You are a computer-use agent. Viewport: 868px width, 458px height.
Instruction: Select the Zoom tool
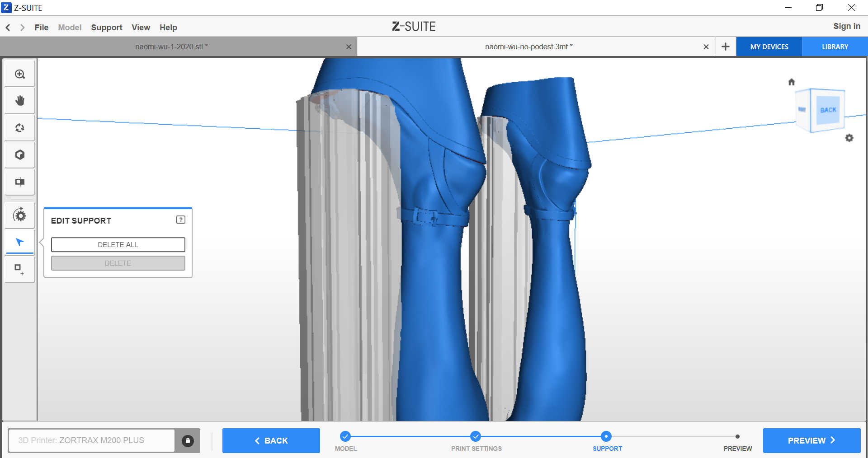click(19, 73)
